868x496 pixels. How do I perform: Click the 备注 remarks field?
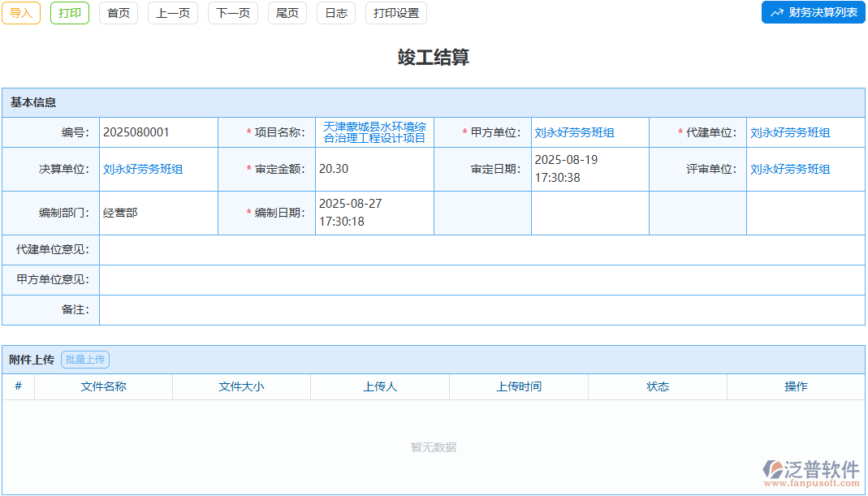(325, 310)
